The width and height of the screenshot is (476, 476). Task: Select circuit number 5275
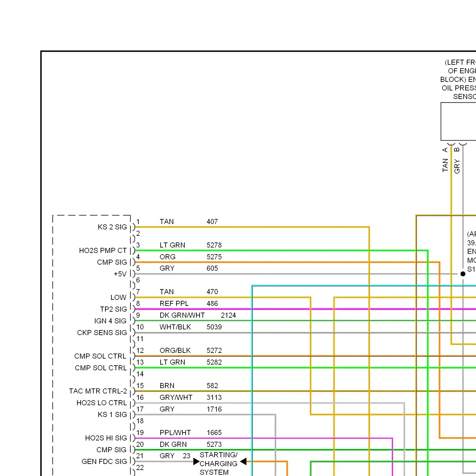tap(214, 257)
